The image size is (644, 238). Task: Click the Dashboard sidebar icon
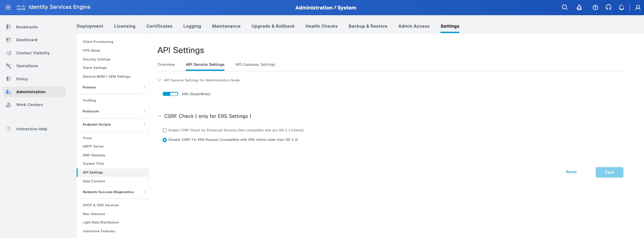click(x=9, y=40)
